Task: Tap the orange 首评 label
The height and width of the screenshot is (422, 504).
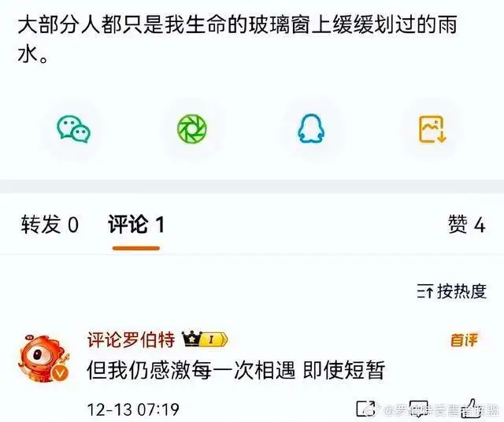Action: point(464,340)
